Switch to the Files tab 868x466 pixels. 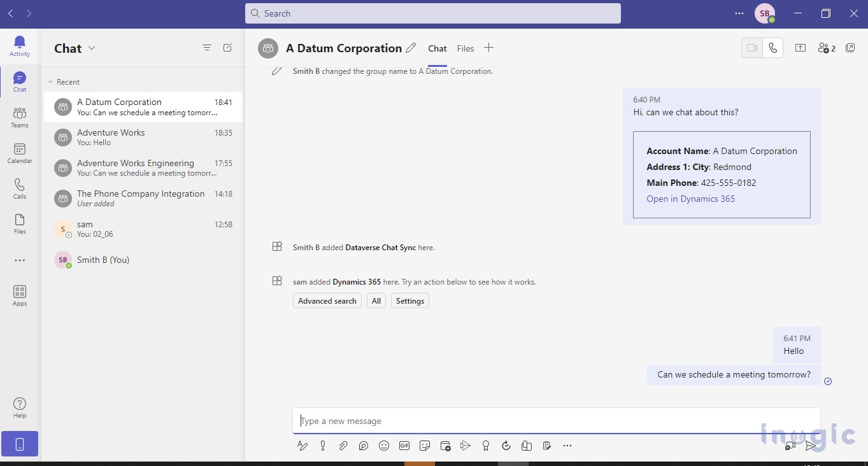[466, 48]
